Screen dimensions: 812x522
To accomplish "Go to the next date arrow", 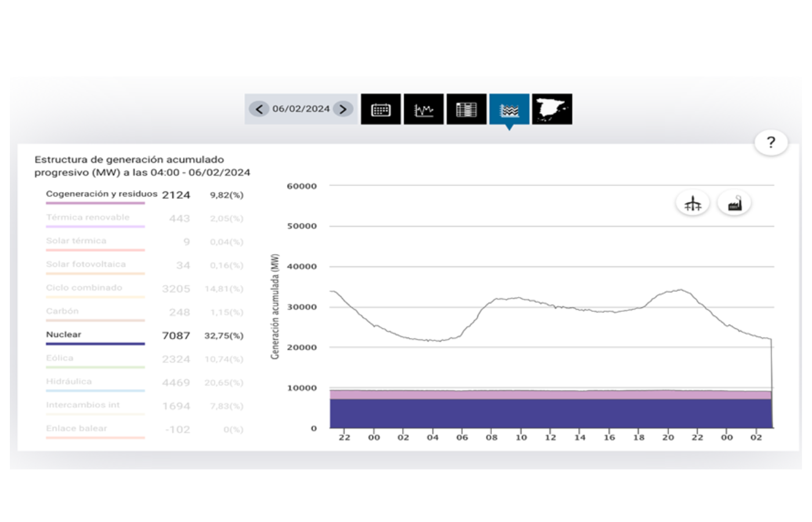I will [x=343, y=109].
